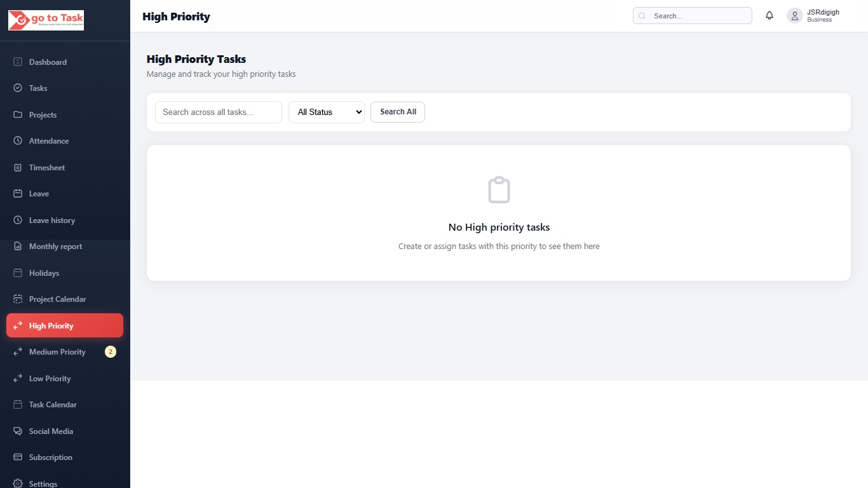Click magnifier icon in header search
Image resolution: width=868 pixels, height=488 pixels.
click(642, 16)
